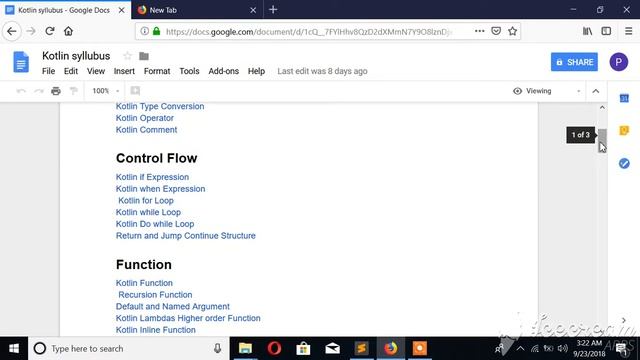Reload the page with refresh icon

point(50,31)
